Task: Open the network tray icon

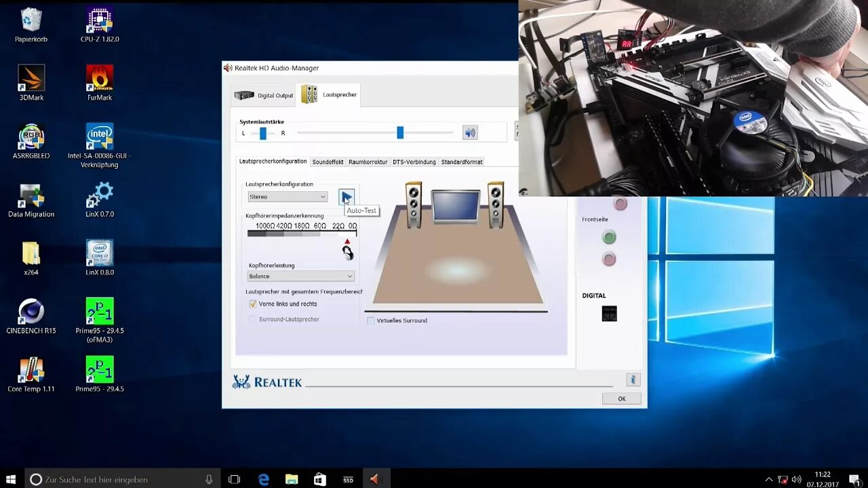Action: [x=783, y=479]
